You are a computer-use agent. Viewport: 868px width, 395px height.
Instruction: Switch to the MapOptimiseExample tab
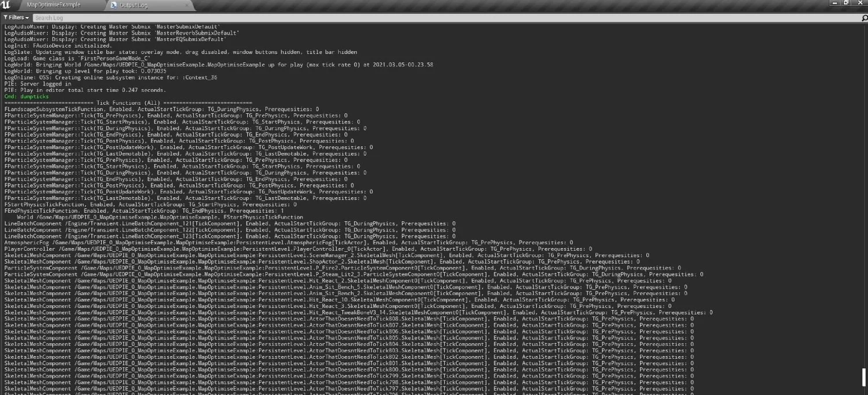click(55, 5)
